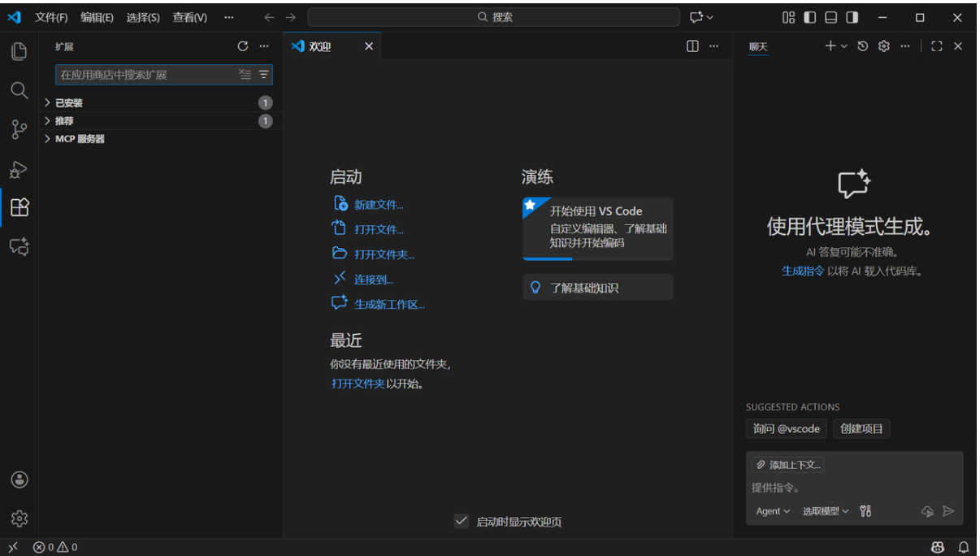
Task: Expand the MCP 服务器 section
Action: (x=161, y=139)
